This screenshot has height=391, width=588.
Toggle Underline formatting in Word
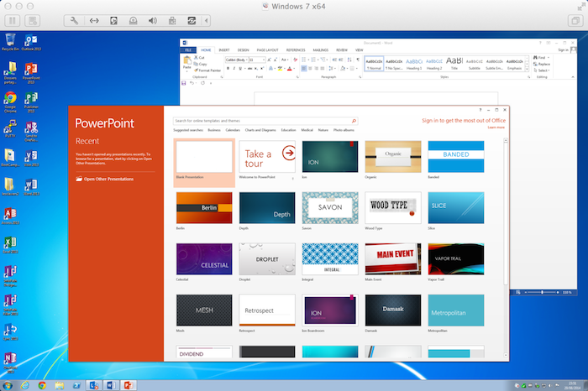click(x=240, y=68)
